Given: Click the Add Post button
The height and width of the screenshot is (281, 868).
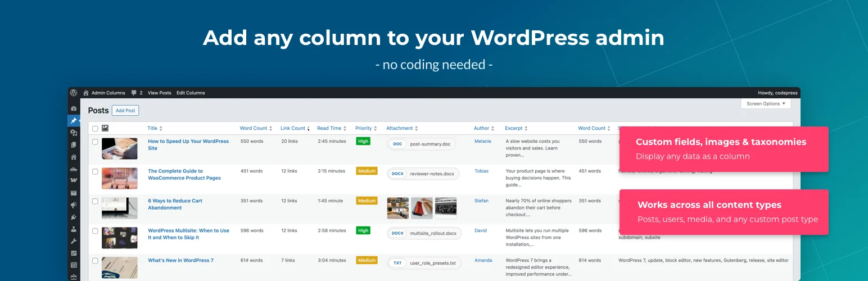Looking at the screenshot, I should 125,111.
